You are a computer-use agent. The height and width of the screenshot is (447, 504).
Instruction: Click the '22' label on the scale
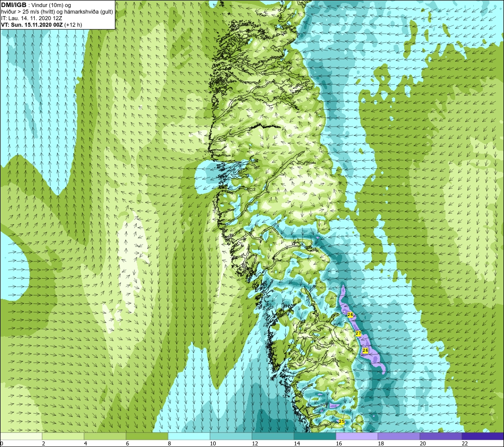(x=465, y=444)
